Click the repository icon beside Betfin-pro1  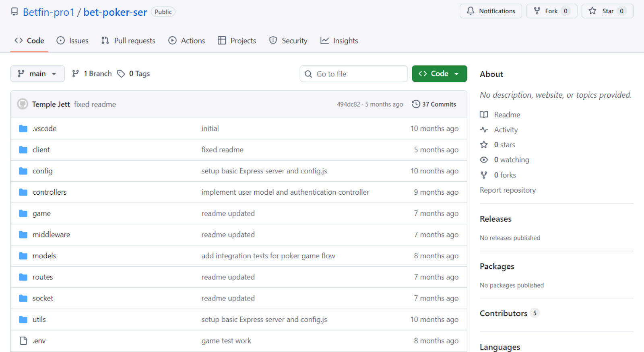[x=14, y=12]
